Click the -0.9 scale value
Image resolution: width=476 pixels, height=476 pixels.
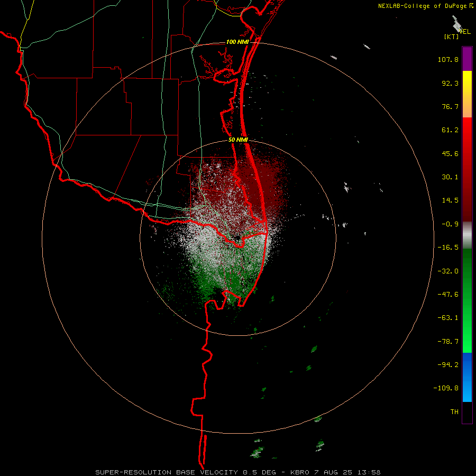click(x=450, y=224)
